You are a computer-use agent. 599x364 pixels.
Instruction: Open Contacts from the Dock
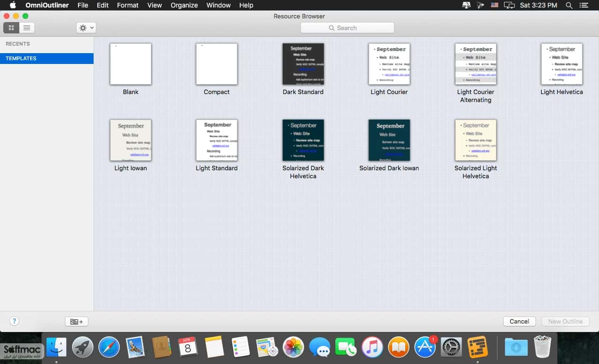(x=162, y=348)
